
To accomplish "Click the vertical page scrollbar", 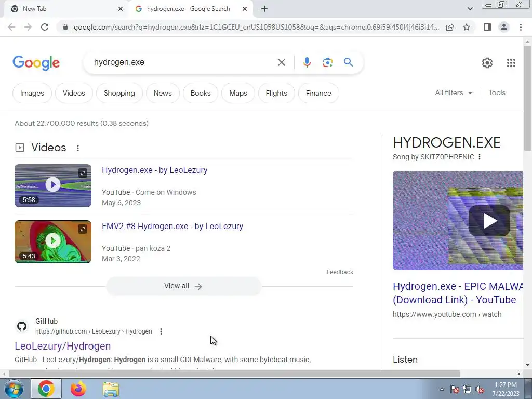I will [x=527, y=98].
